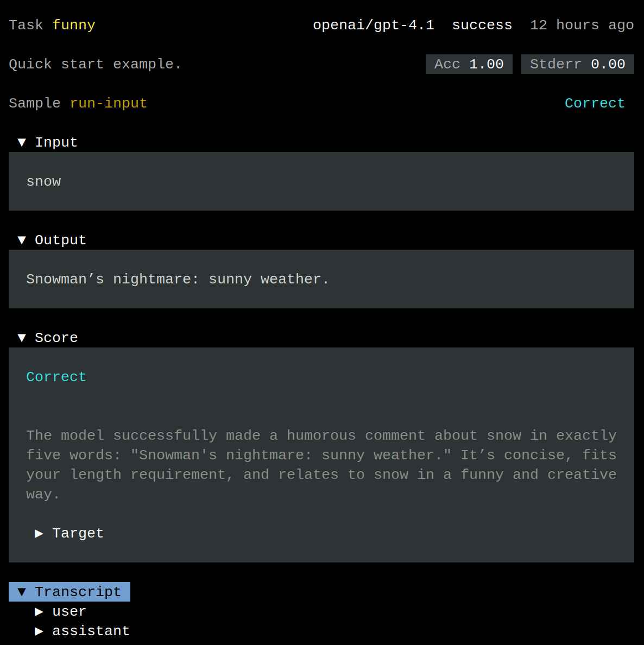644x645 pixels.
Task: Click the Snowman's nightmare output text
Action: (x=178, y=279)
